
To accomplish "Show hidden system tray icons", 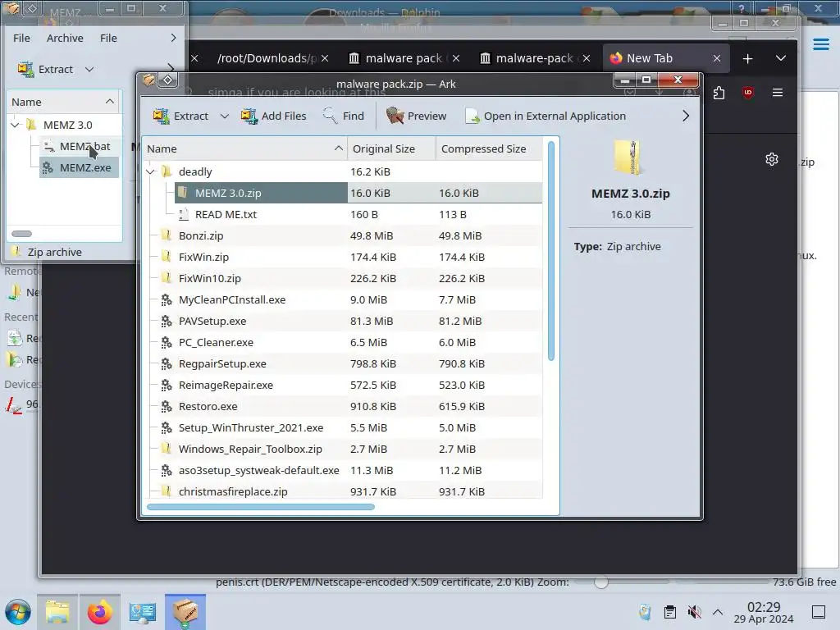I will tap(718, 612).
